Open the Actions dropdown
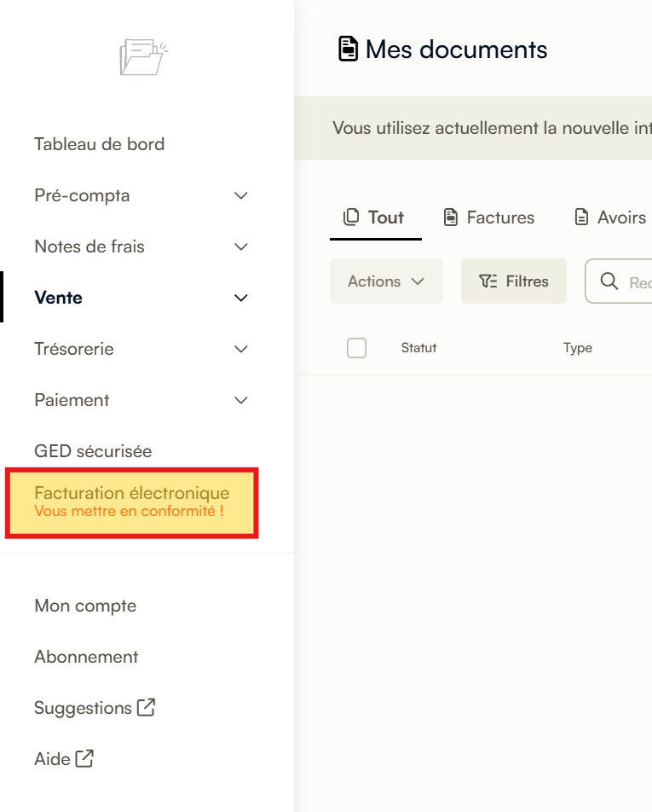The height and width of the screenshot is (812, 652). point(387,281)
